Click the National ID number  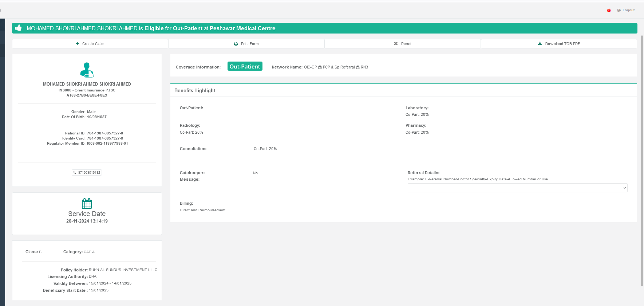[x=105, y=133]
